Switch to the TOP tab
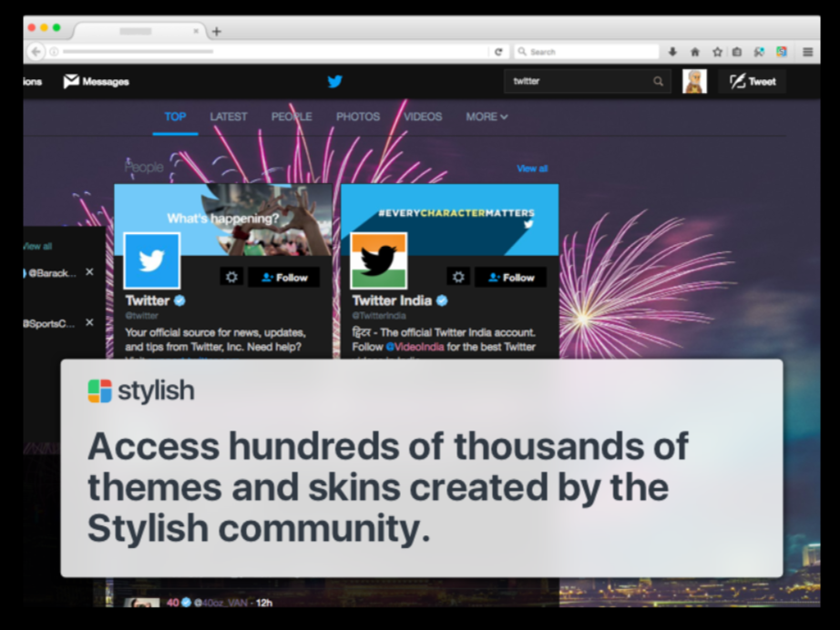This screenshot has height=630, width=840. [x=175, y=117]
